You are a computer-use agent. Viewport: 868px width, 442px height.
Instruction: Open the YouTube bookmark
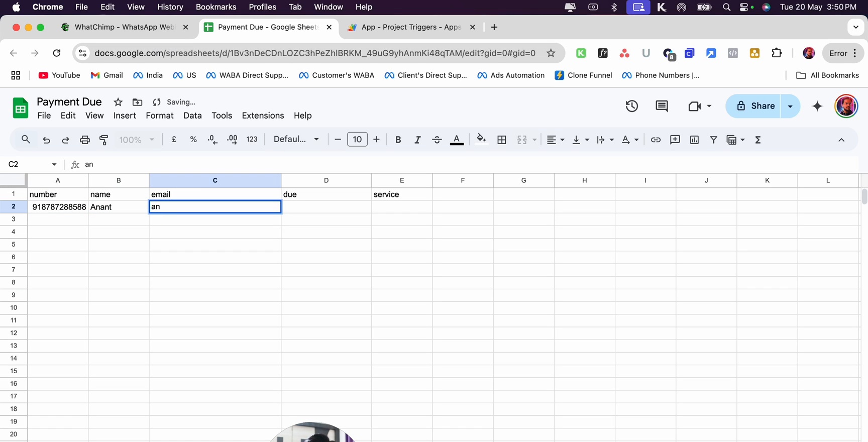point(59,75)
